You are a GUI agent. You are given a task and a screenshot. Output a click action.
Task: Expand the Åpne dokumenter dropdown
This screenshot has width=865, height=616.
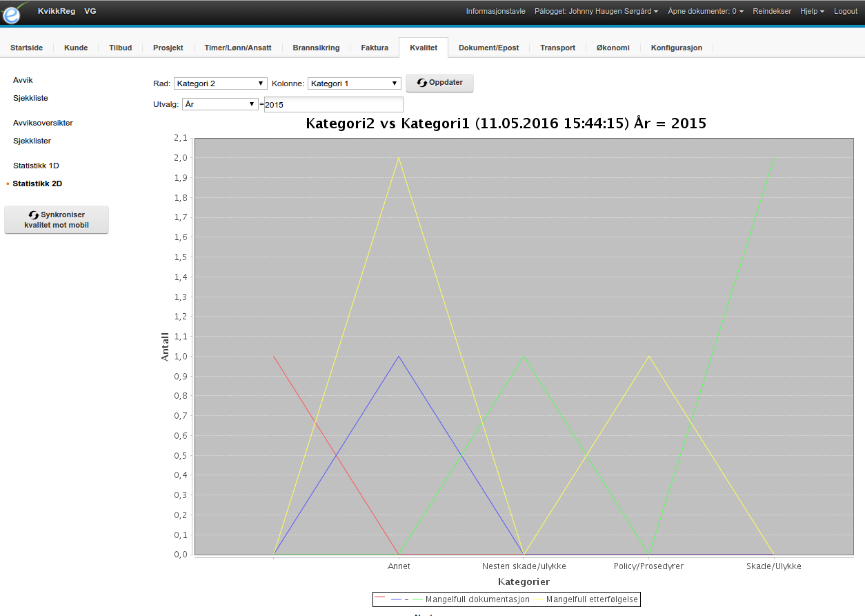point(706,11)
